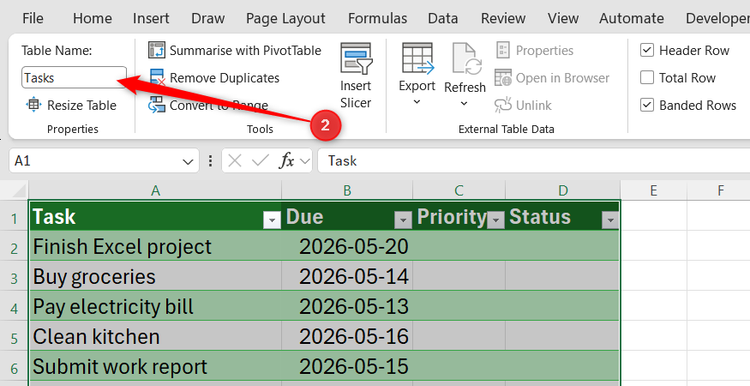The height and width of the screenshot is (386, 750).
Task: Click the Remove Duplicates label
Action: click(x=224, y=78)
